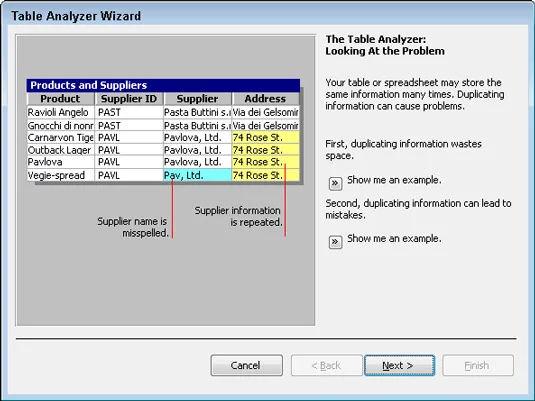535x401 pixels.
Task: Click the second example arrow about mistakes
Action: 335,242
